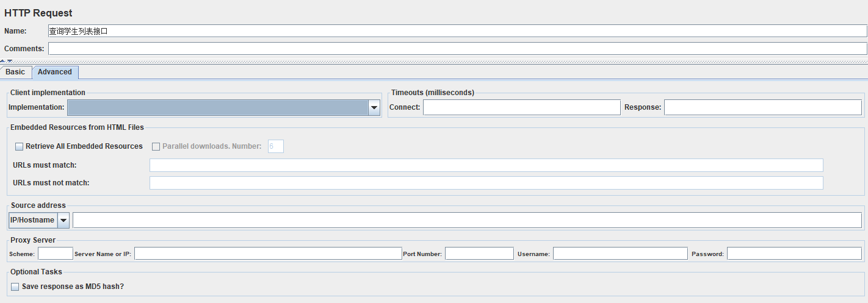868x303 pixels.
Task: Click the proxy Port Number field
Action: [x=479, y=254]
